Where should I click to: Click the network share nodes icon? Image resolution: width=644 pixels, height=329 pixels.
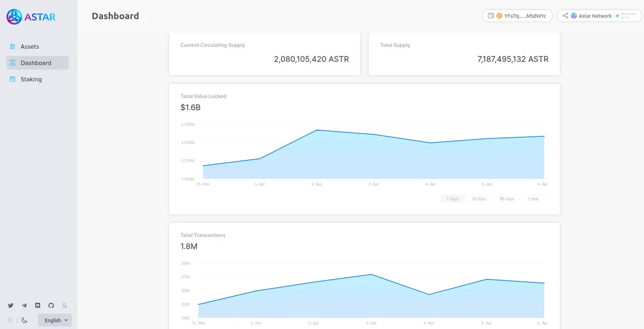566,16
